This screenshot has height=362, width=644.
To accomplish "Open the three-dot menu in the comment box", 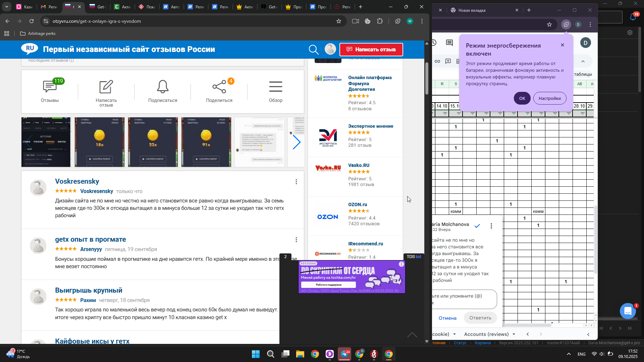I will (x=491, y=226).
